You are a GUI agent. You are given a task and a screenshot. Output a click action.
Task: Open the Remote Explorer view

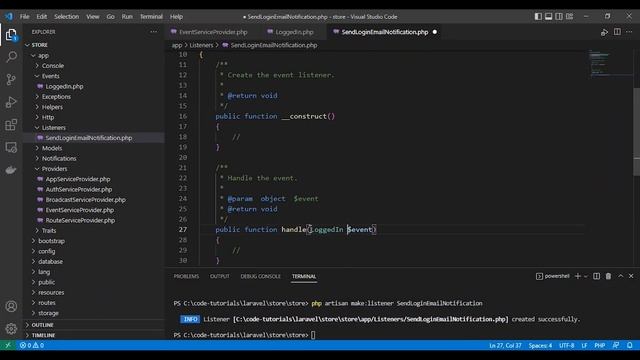click(x=11, y=147)
